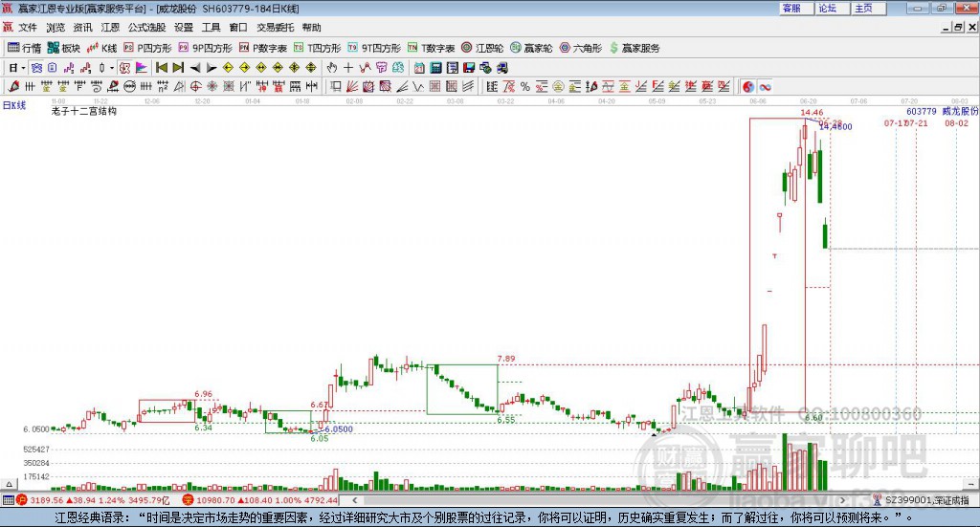Image resolution: width=980 pixels, height=527 pixels.
Task: Open the 公式选股 menu
Action: [x=146, y=28]
